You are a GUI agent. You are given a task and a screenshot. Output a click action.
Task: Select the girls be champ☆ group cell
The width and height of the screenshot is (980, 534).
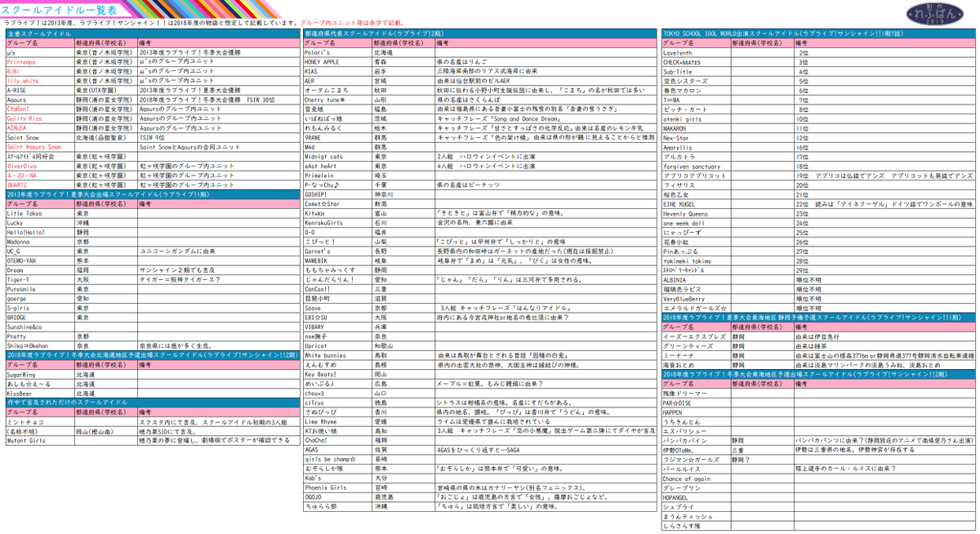337,459
